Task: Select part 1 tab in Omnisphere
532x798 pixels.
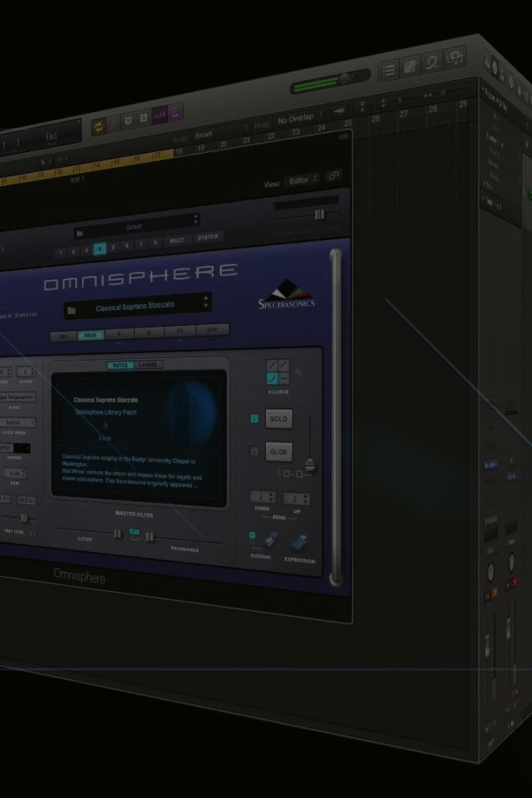Action: tap(61, 253)
